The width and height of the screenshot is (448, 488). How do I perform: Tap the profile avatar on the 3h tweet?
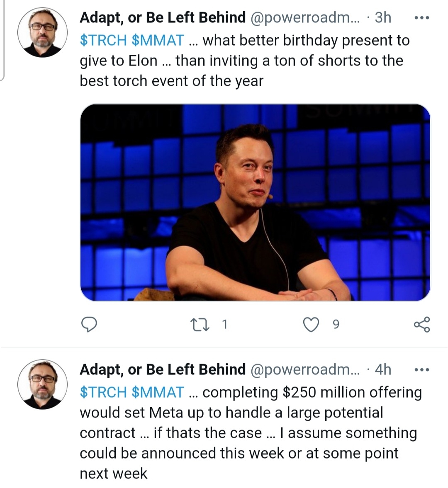click(x=42, y=32)
